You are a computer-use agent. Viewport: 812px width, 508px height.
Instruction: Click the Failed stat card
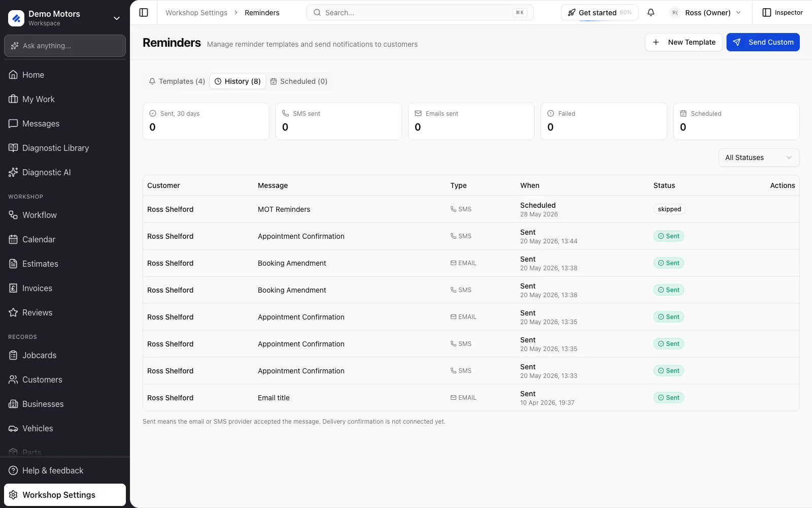click(x=603, y=121)
